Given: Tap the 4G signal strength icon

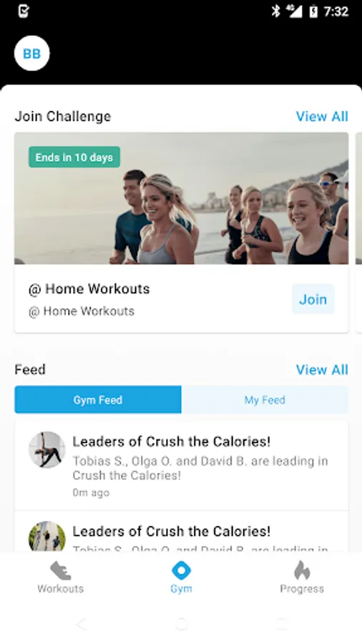Looking at the screenshot, I should click(294, 11).
